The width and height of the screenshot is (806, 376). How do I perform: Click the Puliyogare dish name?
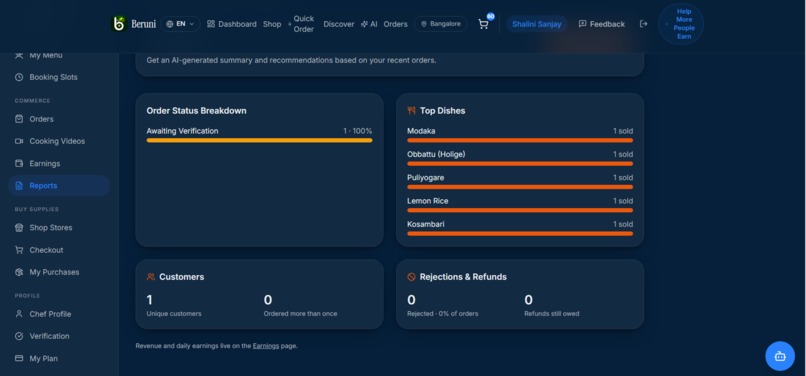[426, 177]
